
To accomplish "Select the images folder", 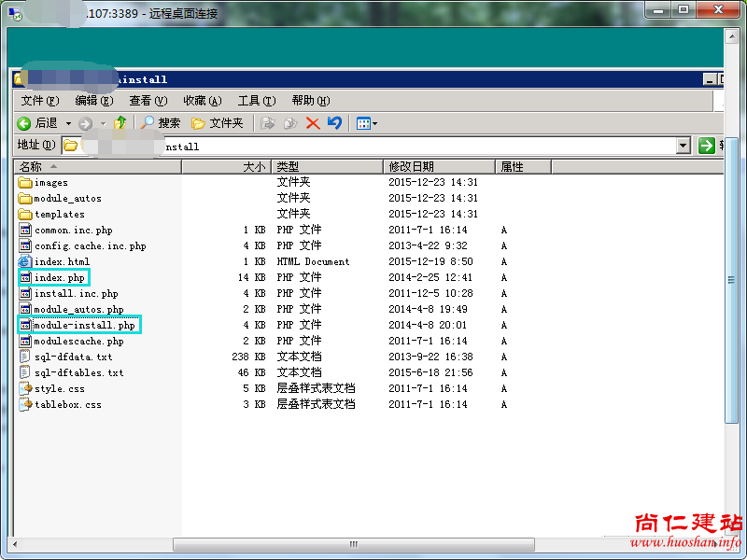I will point(50,183).
